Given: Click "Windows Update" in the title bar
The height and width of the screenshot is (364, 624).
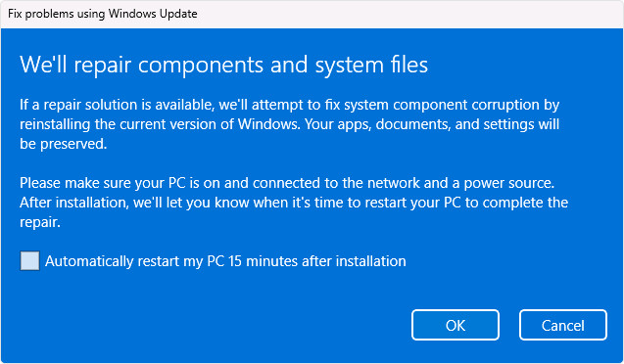Looking at the screenshot, I should pyautogui.click(x=153, y=14).
